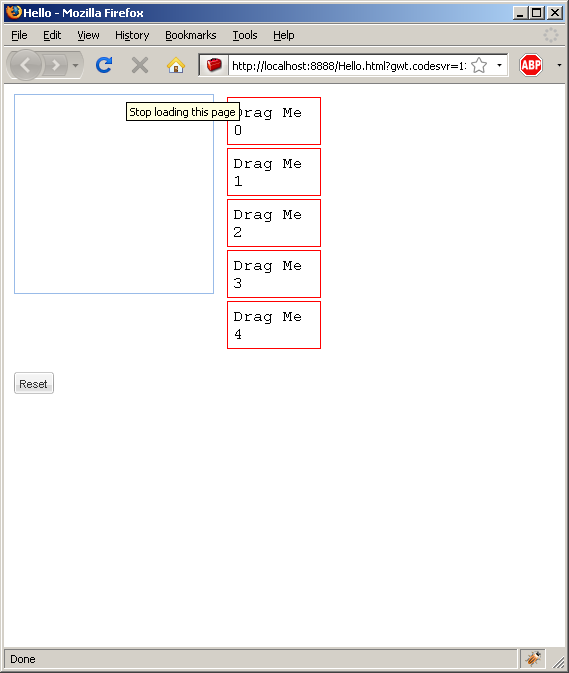Select the Drag Me 1 box
The width and height of the screenshot is (569, 673).
pos(274,172)
